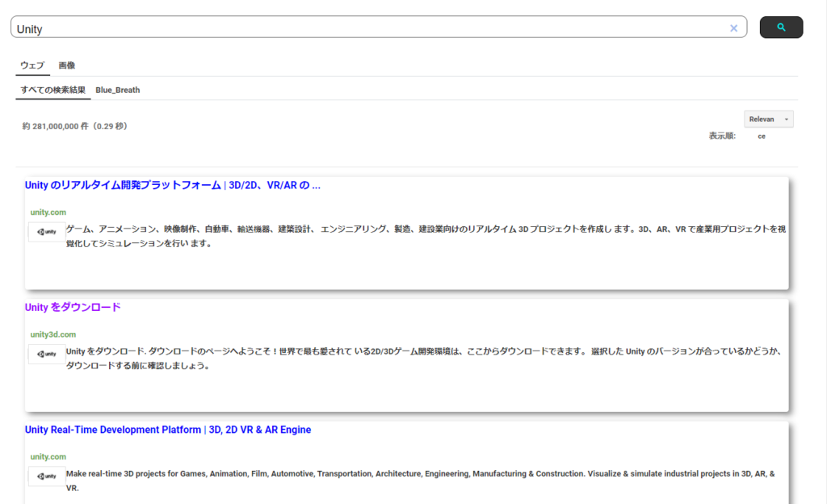Screen dimensions: 827x504
Task: Select the Blue_Breath refinement tab
Action: tap(118, 90)
